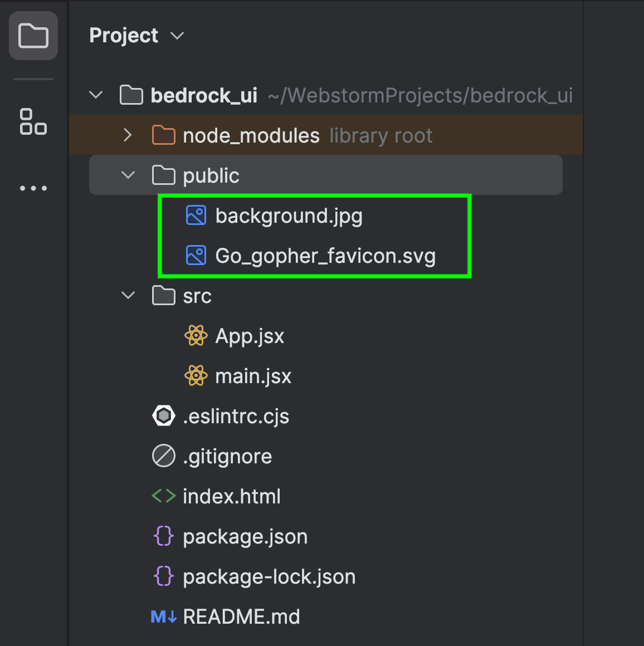Select the README.md file name
Image resolution: width=644 pixels, height=646 pixels.
click(241, 617)
